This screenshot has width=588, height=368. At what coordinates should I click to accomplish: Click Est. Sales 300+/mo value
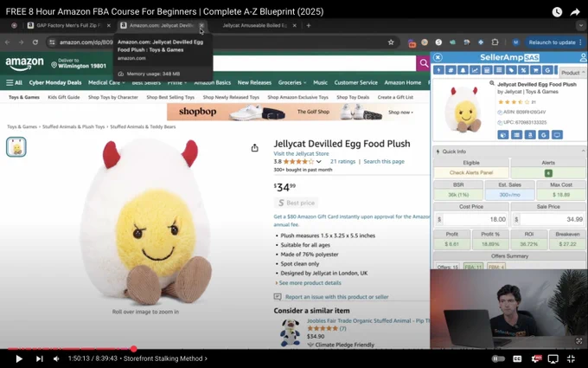pos(509,195)
